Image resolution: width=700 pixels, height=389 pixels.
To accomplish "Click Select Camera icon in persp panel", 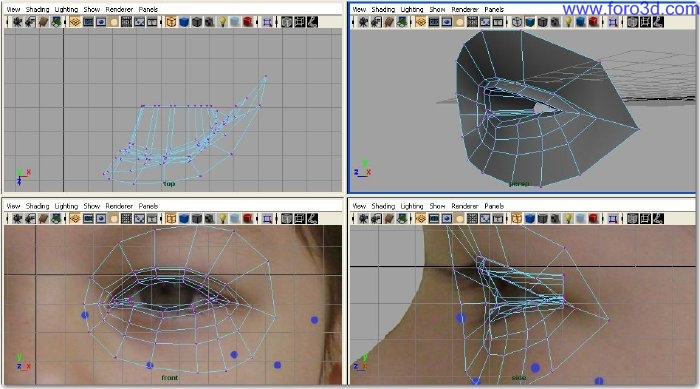I will click(363, 21).
